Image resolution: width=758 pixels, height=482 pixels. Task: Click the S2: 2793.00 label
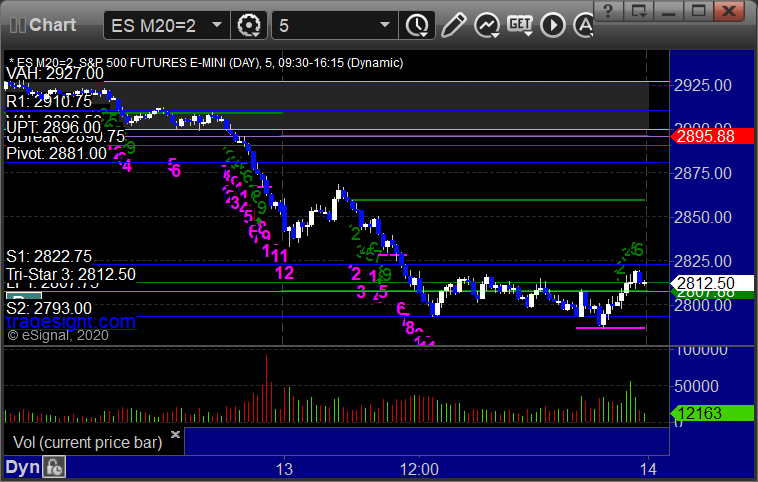pyautogui.click(x=49, y=308)
